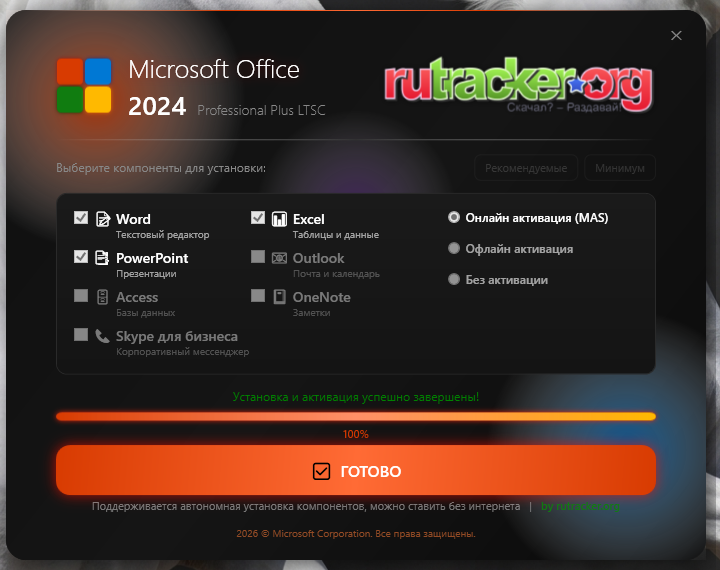Enable the OneNote checkbox
This screenshot has width=720, height=570.
tap(258, 295)
